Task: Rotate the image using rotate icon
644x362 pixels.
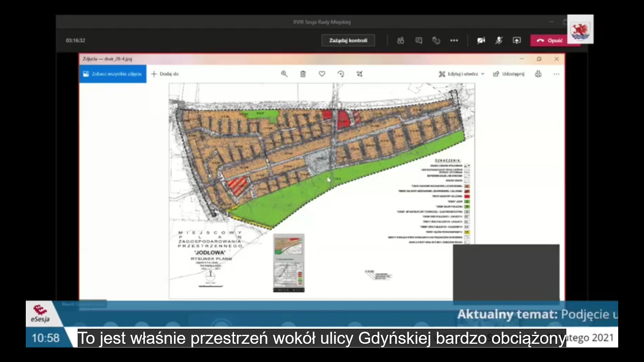Action: tap(340, 74)
